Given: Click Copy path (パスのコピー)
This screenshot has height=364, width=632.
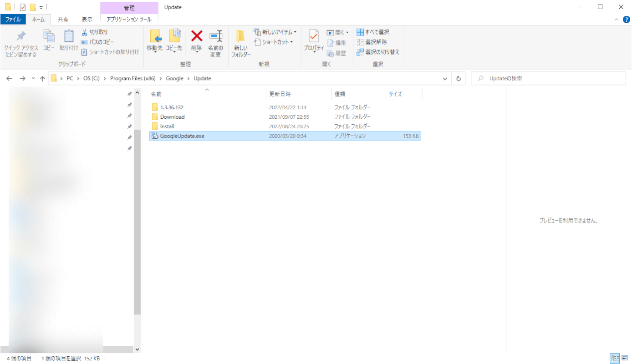Looking at the screenshot, I should [97, 42].
